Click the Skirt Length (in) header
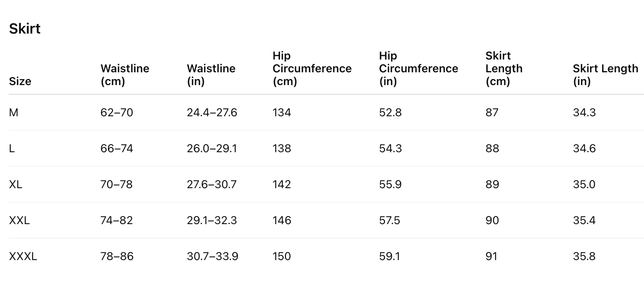Viewport: 644px width, 306px height. click(x=605, y=75)
